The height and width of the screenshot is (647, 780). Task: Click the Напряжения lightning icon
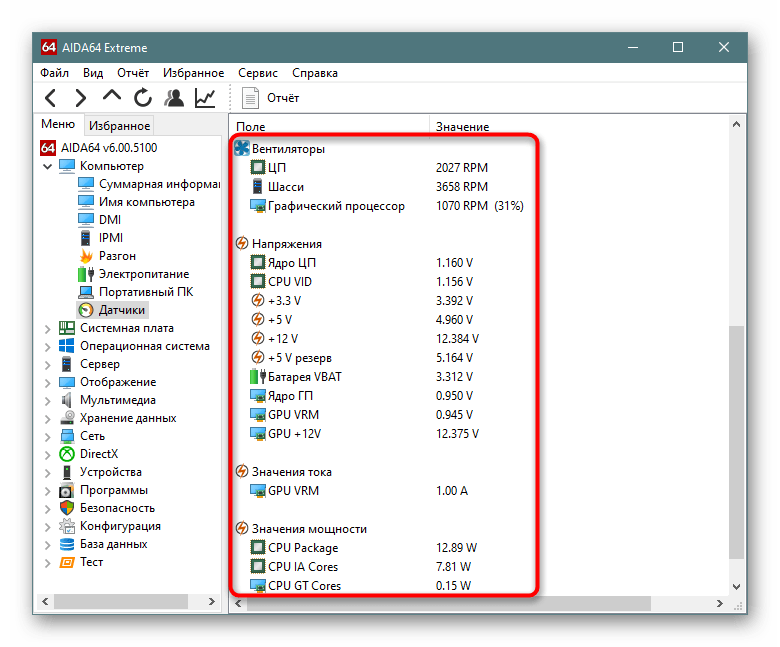click(242, 243)
